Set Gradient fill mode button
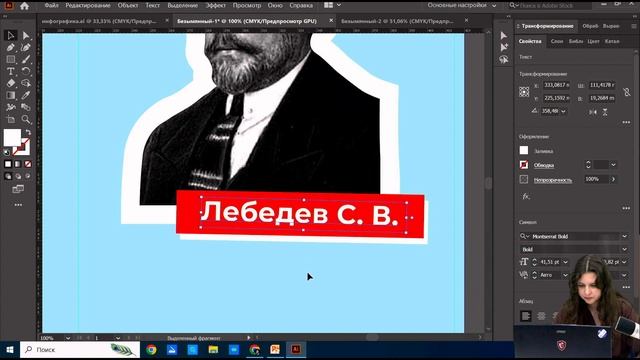640x360 pixels. point(18,164)
